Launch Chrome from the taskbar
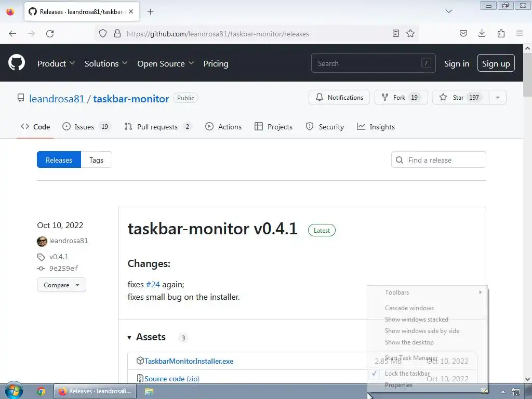This screenshot has height=399, width=532. 41,391
